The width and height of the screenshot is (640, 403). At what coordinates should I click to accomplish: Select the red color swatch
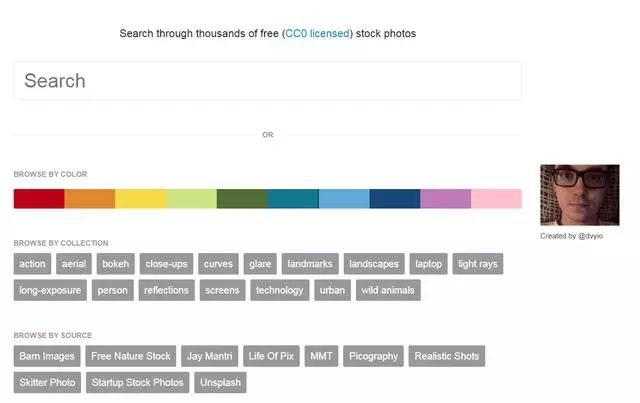[39, 199]
